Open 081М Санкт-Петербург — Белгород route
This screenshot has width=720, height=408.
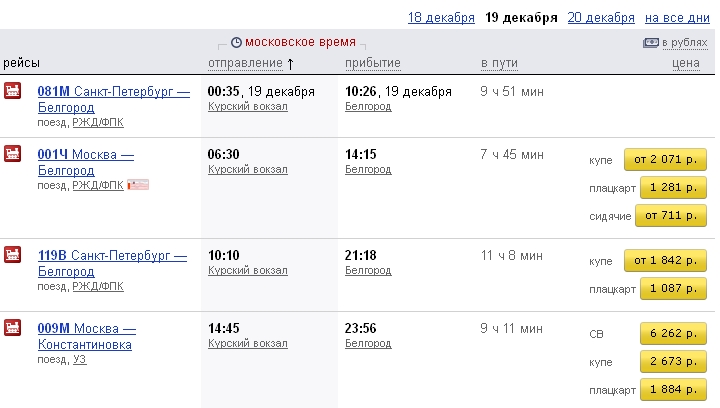[113, 99]
